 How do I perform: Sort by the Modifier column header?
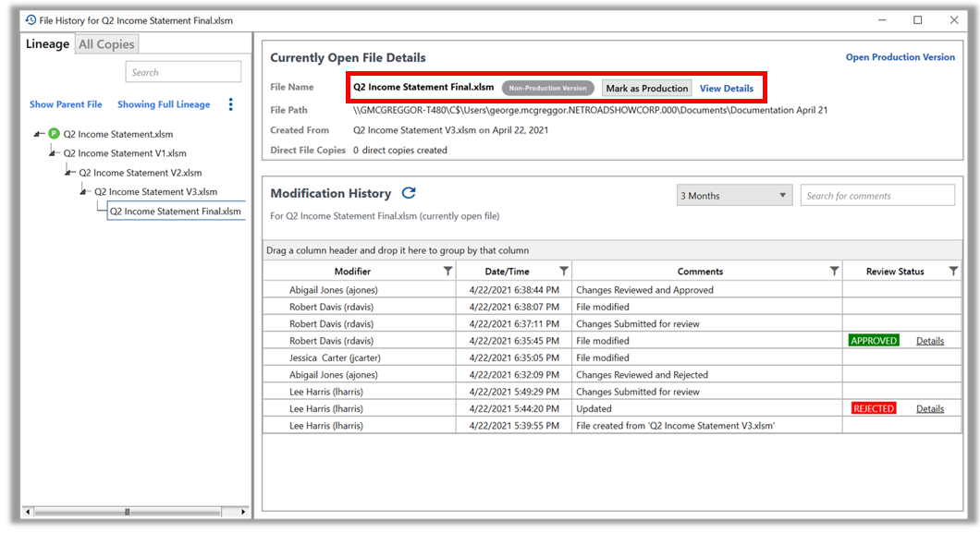click(352, 271)
